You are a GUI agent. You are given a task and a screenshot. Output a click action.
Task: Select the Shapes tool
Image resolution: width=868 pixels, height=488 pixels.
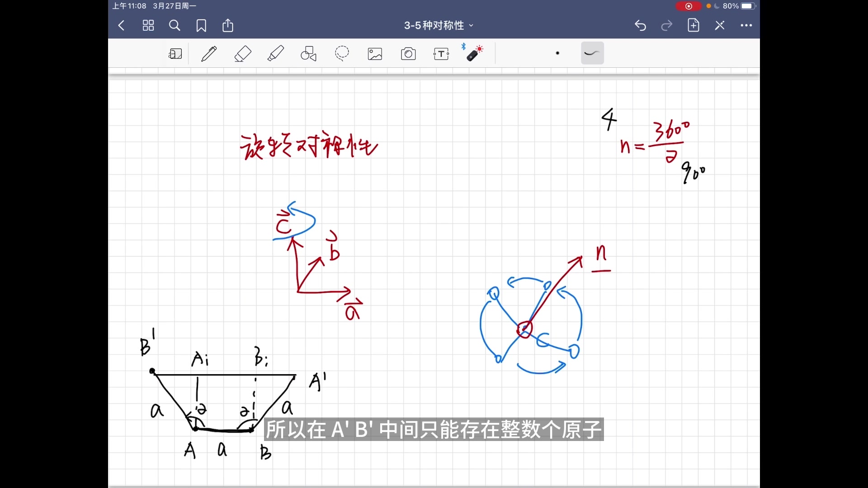point(309,54)
